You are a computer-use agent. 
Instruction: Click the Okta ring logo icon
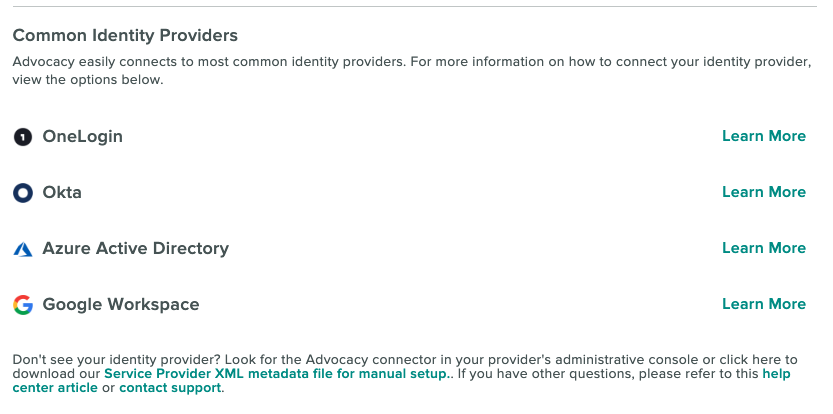[23, 193]
